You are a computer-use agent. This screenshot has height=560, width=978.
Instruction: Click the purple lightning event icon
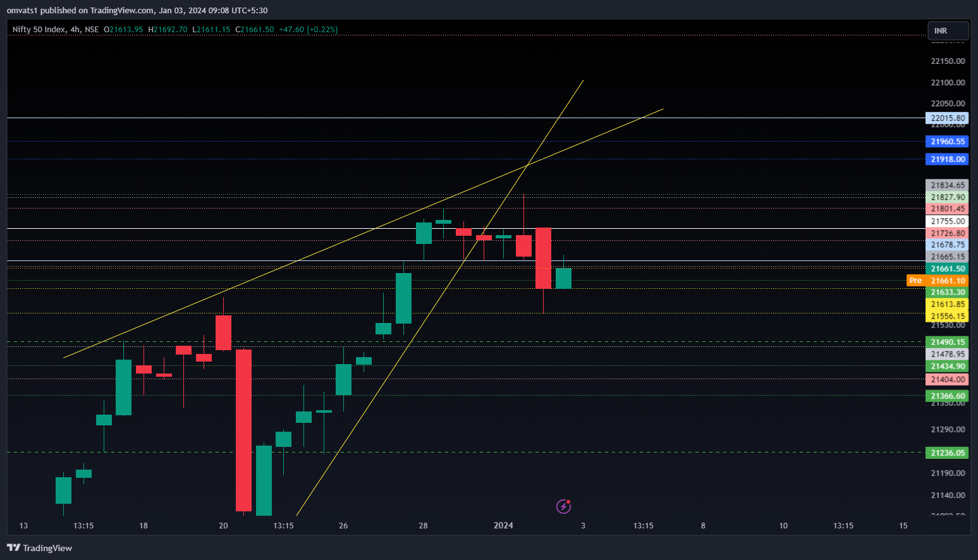[x=563, y=506]
